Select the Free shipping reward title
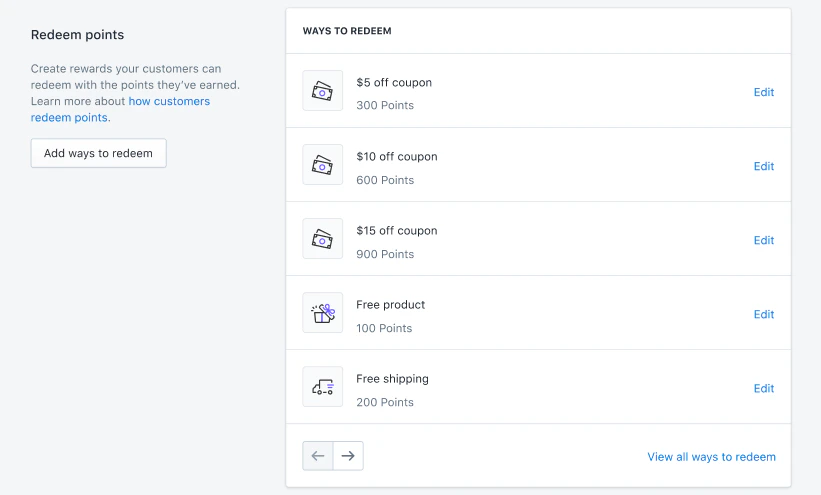This screenshot has width=821, height=495. pos(392,379)
